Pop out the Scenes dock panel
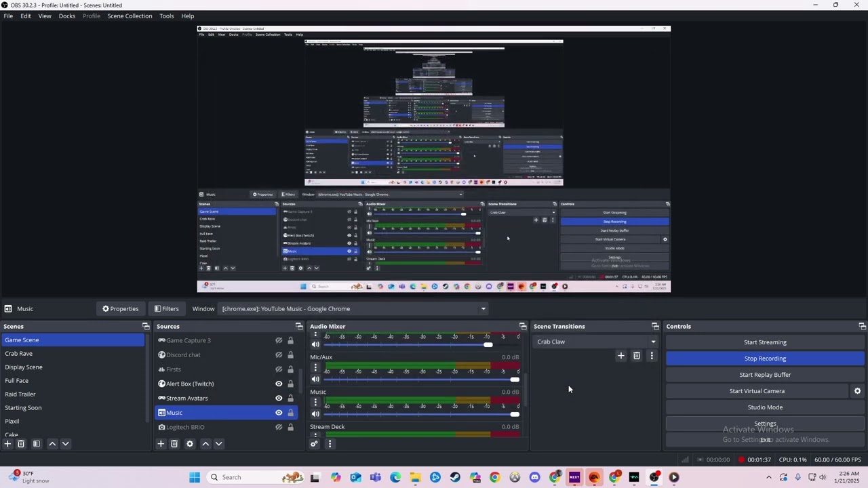 click(146, 327)
